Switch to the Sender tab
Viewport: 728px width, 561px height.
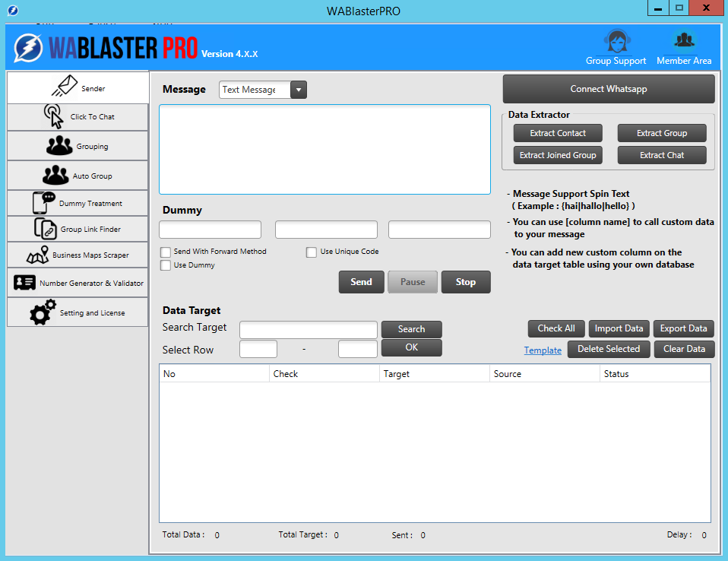[78, 87]
